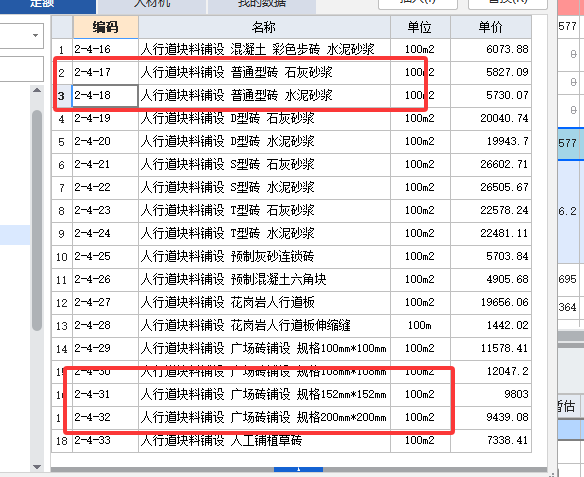584x477 pixels.
Task: Click price 26602.71
Action: click(x=491, y=165)
